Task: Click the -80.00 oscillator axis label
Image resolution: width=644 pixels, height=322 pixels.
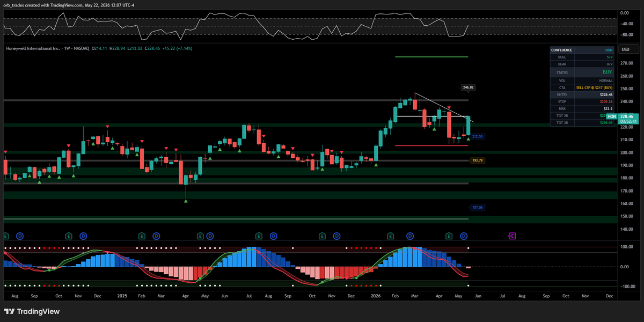Action: 627,35
